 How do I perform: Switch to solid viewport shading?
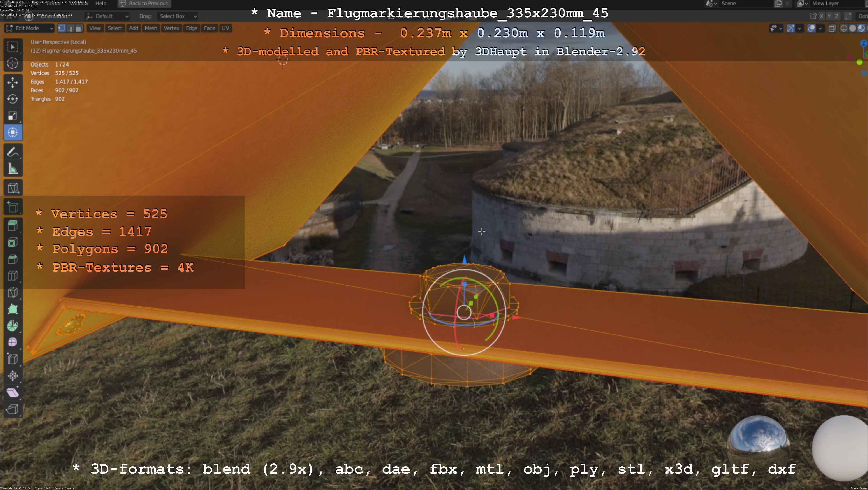click(x=852, y=28)
